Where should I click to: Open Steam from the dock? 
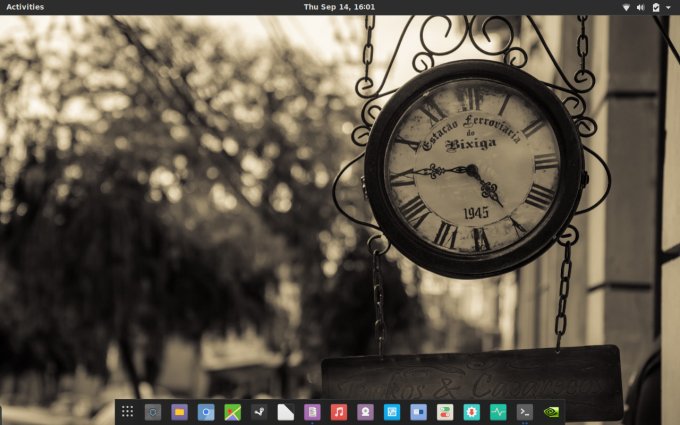tap(259, 411)
